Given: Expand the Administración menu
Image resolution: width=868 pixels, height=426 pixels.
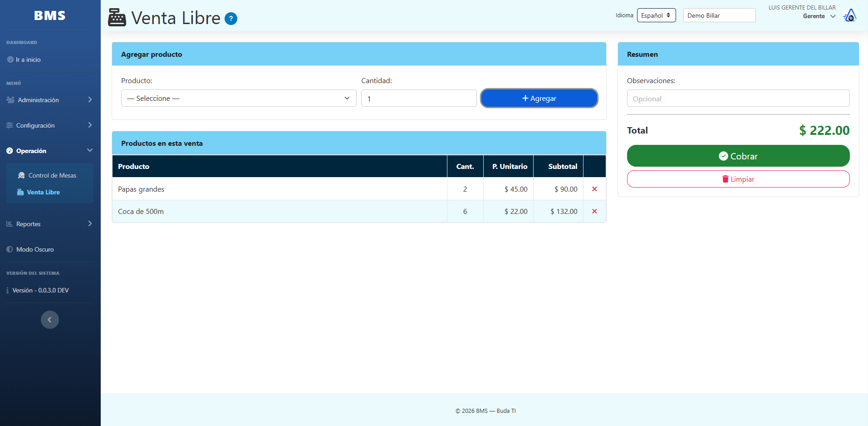Looking at the screenshot, I should [49, 100].
